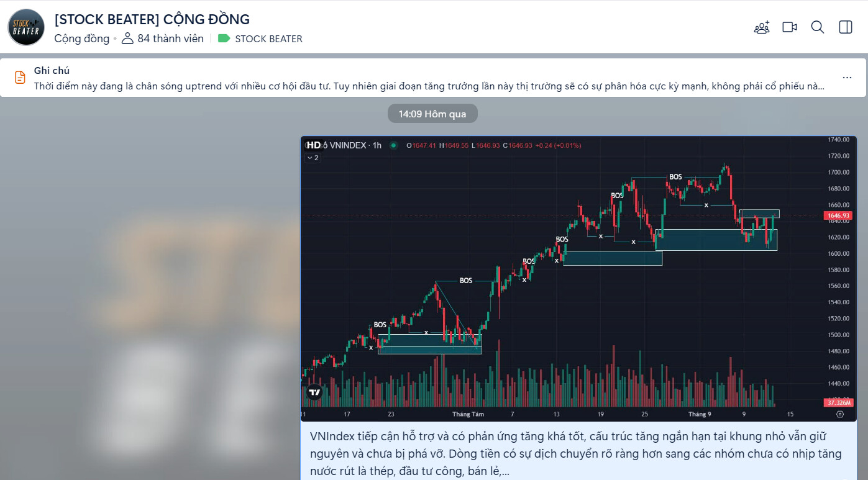This screenshot has height=480, width=868.
Task: Click the TradingView logo in chart
Action: (314, 392)
